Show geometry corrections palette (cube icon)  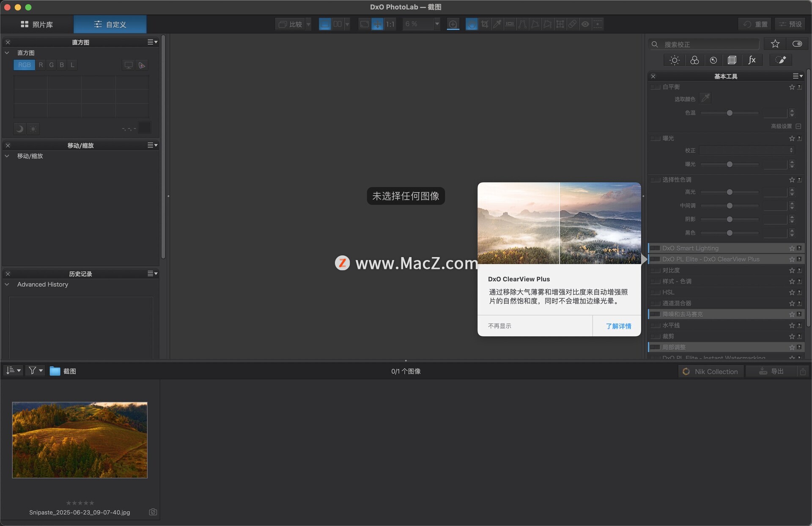click(732, 60)
